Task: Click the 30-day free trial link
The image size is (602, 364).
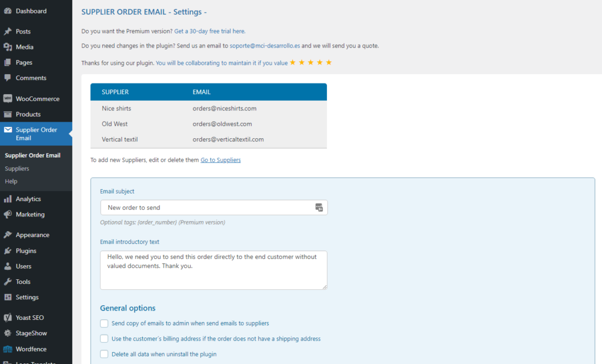Action: pos(210,31)
